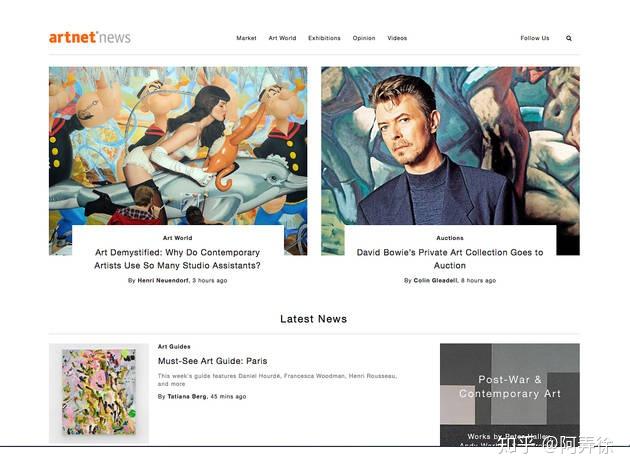Expand the Follow Us menu
Viewport: 630px width, 472px height.
(x=534, y=38)
